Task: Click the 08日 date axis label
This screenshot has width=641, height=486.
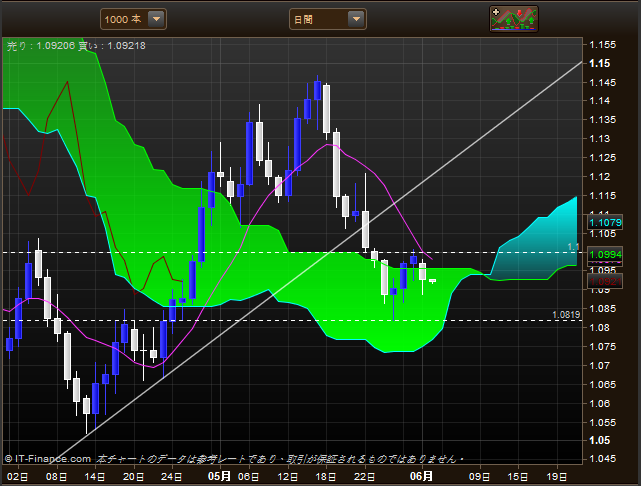Action: point(56,477)
